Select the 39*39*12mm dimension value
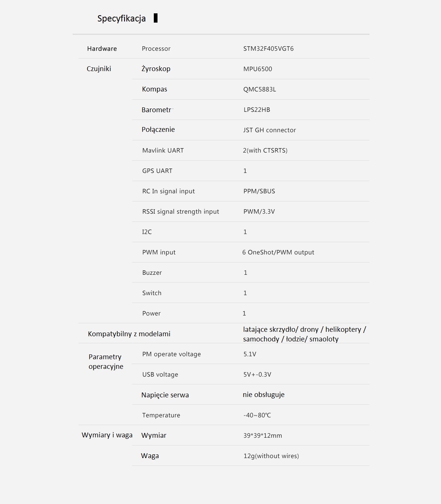Viewport: 441px width, 504px height. coord(262,435)
